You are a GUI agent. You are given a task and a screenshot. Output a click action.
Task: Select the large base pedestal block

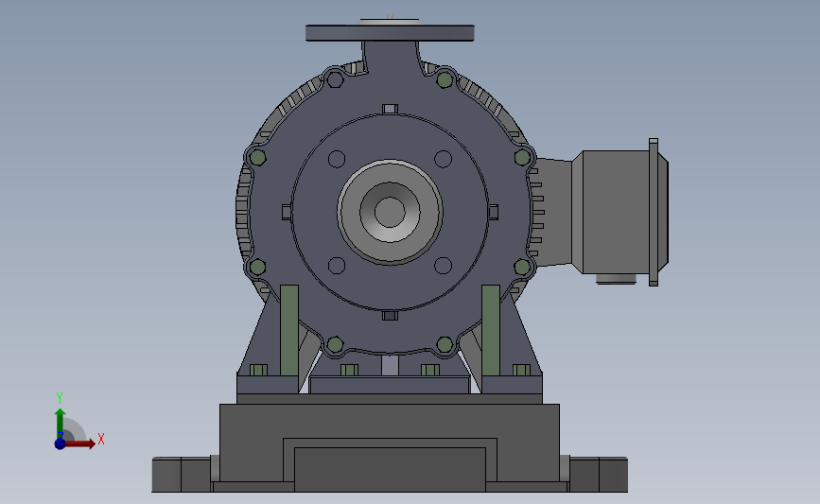pos(390,443)
